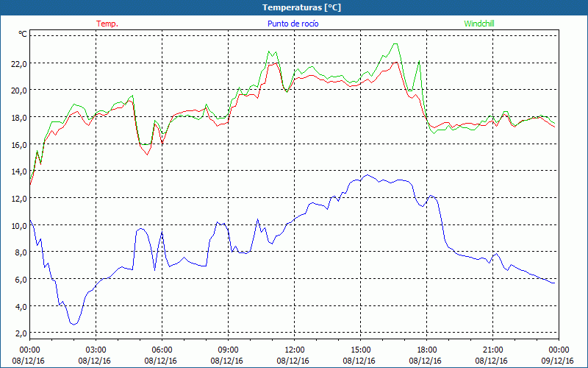This screenshot has height=368, width=588.
Task: Click the '10,0' y-axis value
Action: pyautogui.click(x=19, y=226)
